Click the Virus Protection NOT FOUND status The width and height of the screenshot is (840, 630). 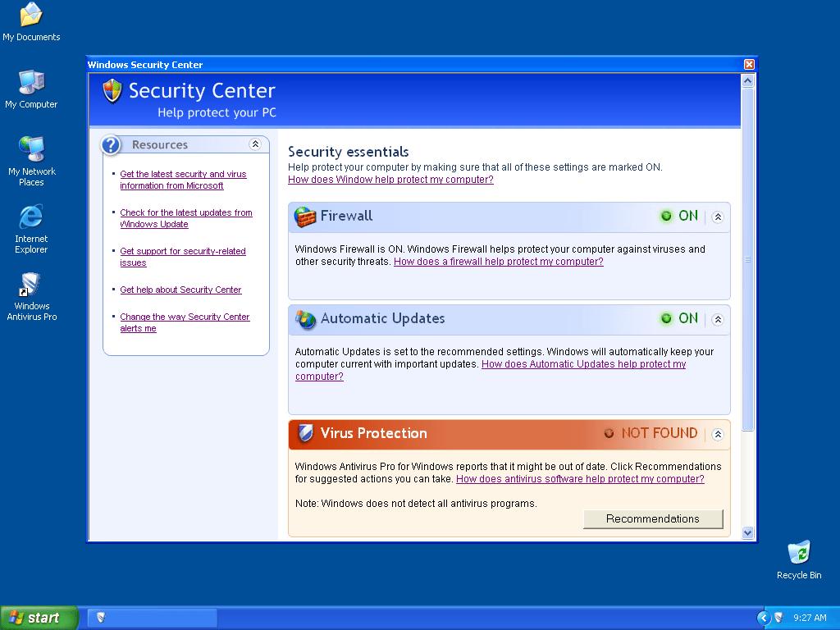pyautogui.click(x=651, y=433)
